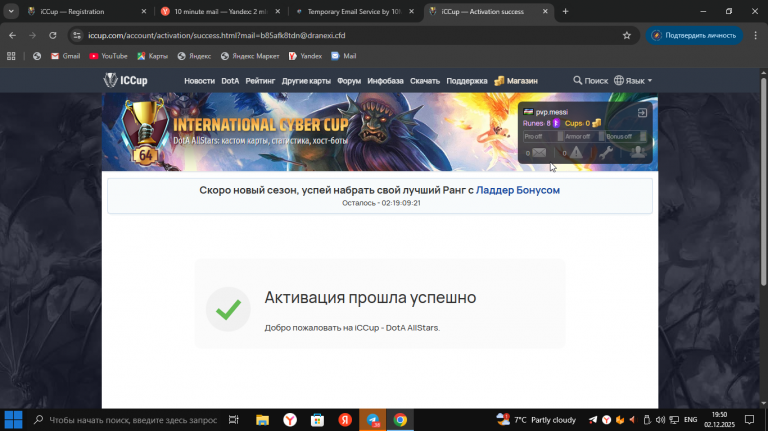Click the country flag next to pvp.messi

pyautogui.click(x=528, y=112)
